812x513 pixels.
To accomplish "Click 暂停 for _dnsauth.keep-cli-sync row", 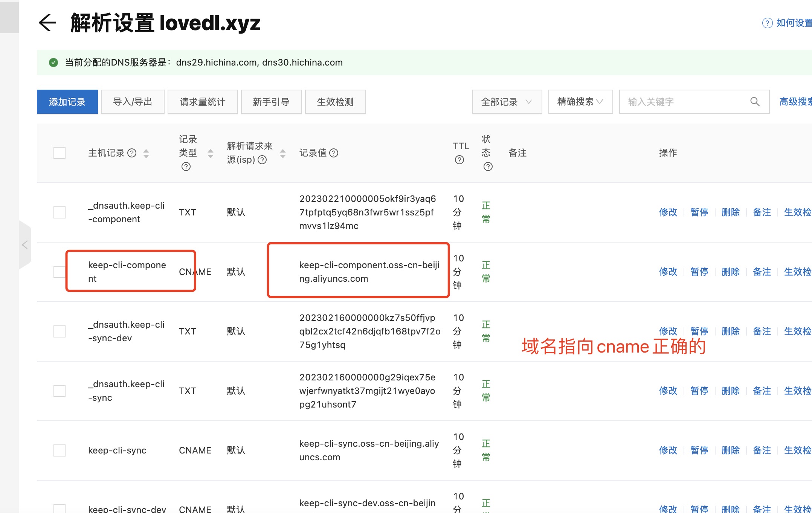I will (x=699, y=391).
